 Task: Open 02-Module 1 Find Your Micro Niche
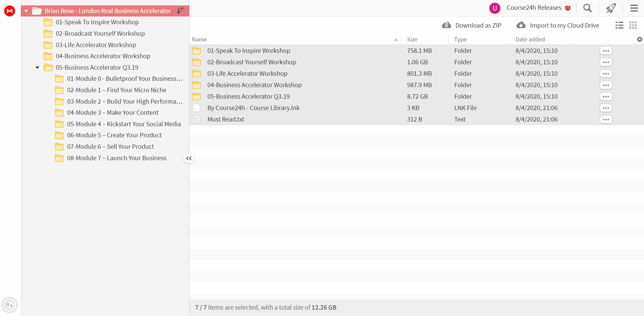pos(117,90)
